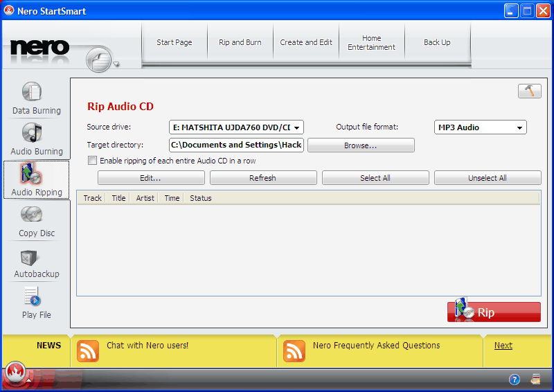Click the Browse... button
Screen dimensions: 554x392
[361, 145]
